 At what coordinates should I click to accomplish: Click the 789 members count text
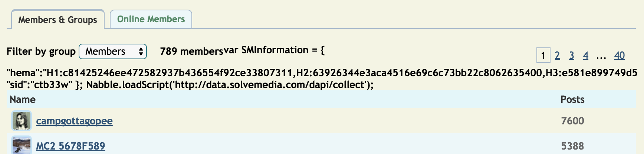(x=191, y=51)
